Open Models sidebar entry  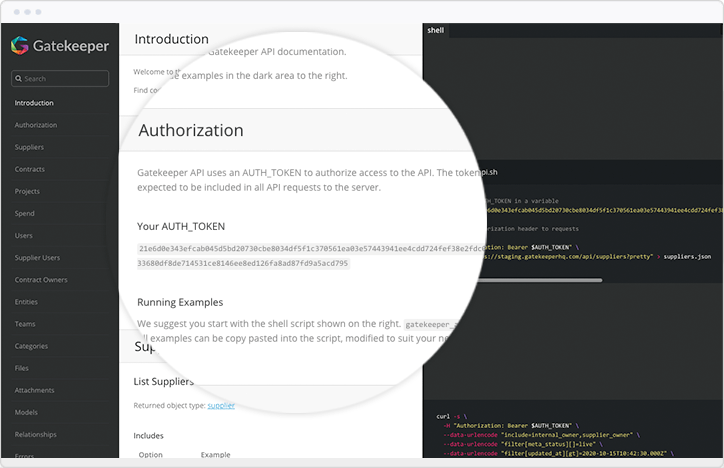pyautogui.click(x=26, y=413)
